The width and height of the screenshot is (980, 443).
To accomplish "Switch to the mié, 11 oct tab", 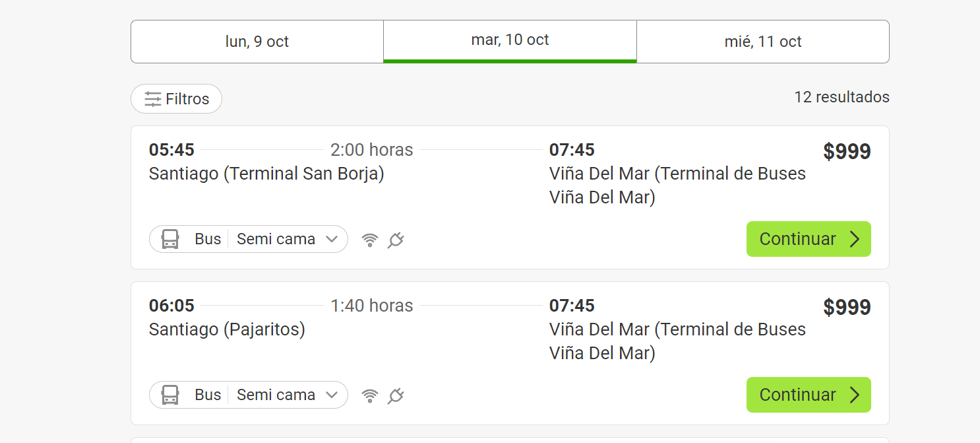I will point(763,42).
